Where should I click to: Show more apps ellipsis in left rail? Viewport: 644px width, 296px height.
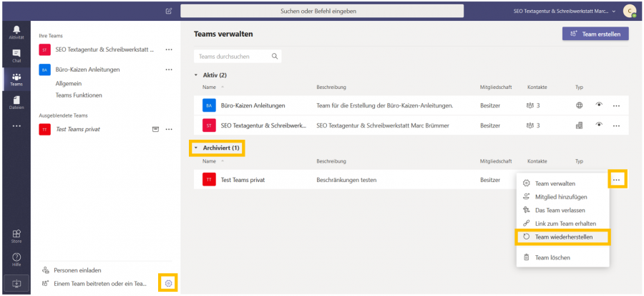pyautogui.click(x=16, y=126)
